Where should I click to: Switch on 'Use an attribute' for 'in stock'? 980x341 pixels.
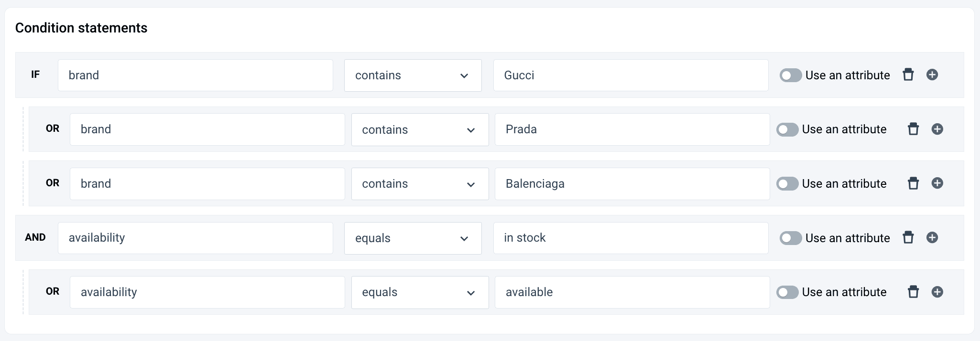coord(790,238)
